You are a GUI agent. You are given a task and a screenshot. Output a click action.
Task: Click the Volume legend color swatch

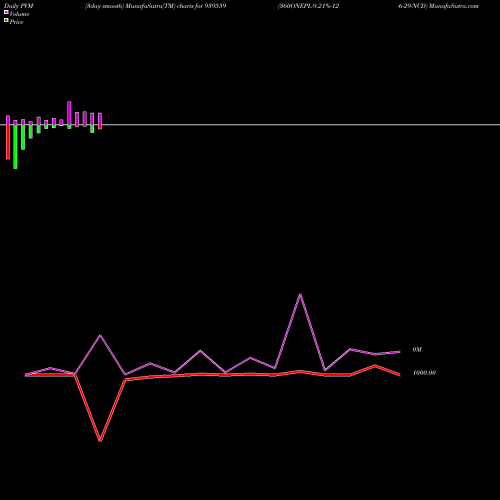(6, 12)
